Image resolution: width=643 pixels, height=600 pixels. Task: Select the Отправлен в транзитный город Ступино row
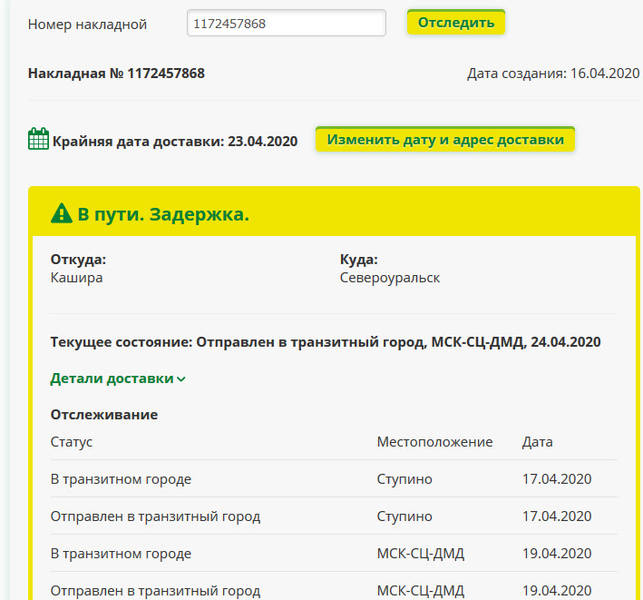click(x=333, y=516)
